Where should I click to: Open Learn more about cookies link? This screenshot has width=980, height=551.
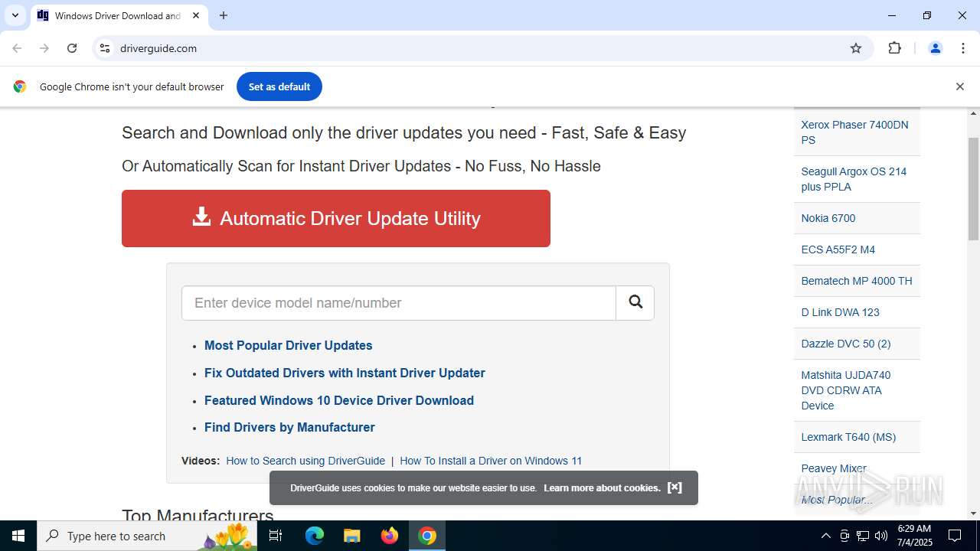pyautogui.click(x=602, y=487)
